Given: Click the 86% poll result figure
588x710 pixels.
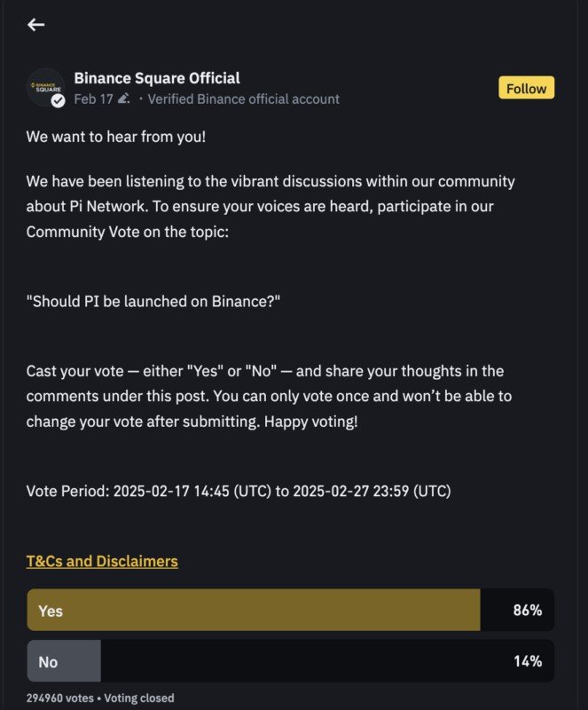Looking at the screenshot, I should coord(527,611).
